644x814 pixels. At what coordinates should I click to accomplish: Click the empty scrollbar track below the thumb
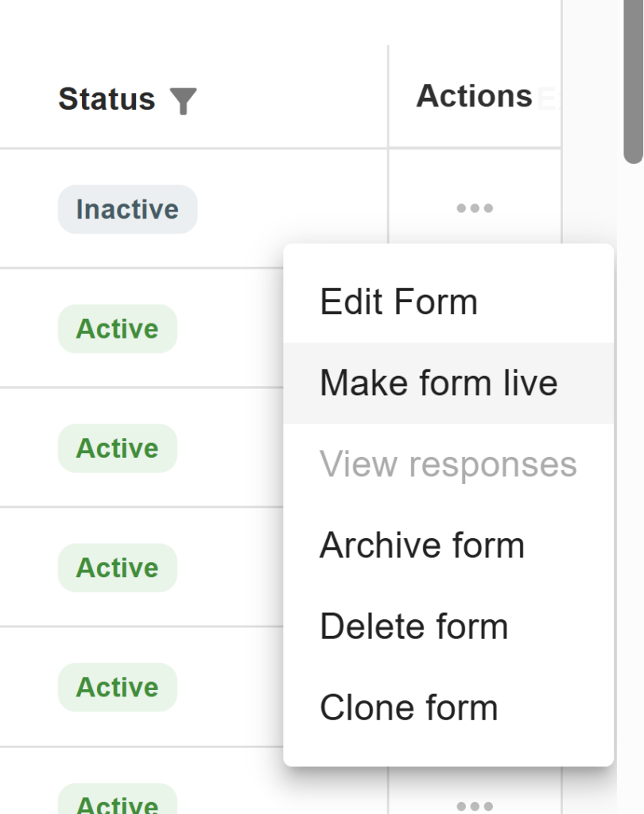point(634,488)
